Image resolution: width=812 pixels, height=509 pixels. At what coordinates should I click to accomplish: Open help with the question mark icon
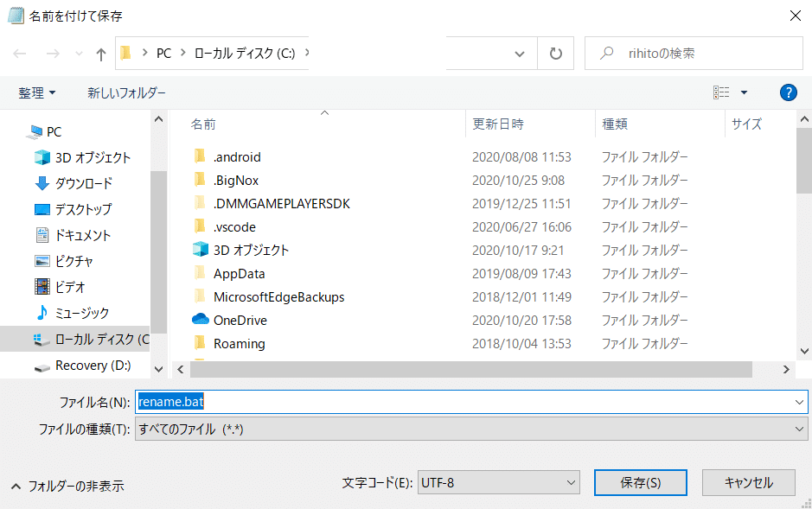[x=788, y=92]
